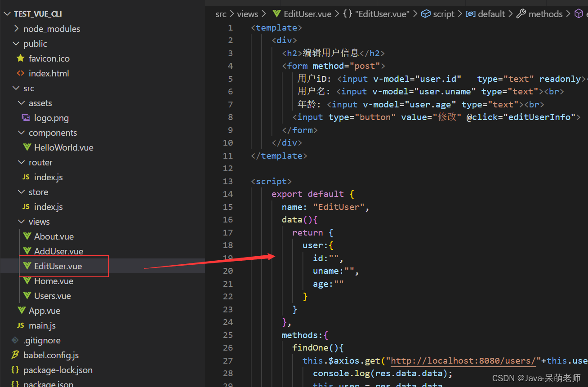
Task: Click the Vue icon beside Users.vue
Action: [27, 296]
